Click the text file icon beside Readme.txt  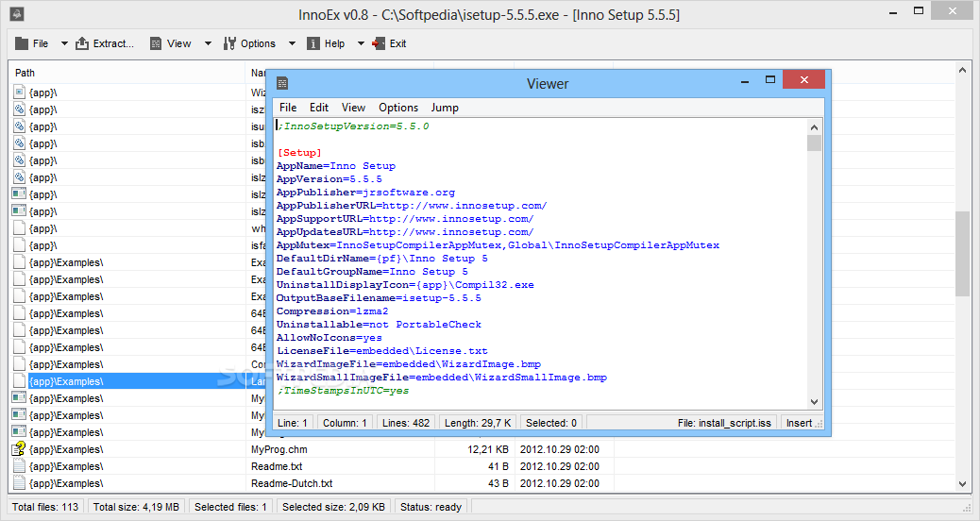coord(20,466)
